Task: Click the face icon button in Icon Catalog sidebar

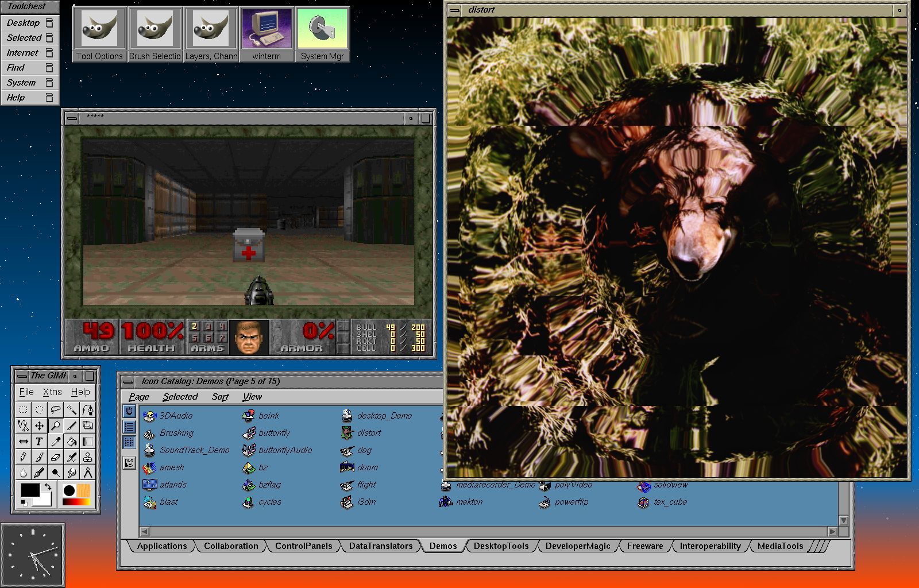Action: tap(129, 462)
